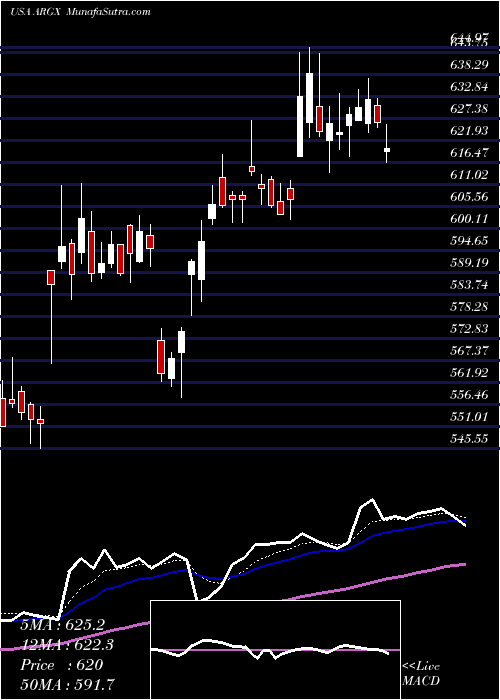This screenshot has height=700, width=500.
Task: Click the 583.74 price axis label
Action: (x=468, y=285)
